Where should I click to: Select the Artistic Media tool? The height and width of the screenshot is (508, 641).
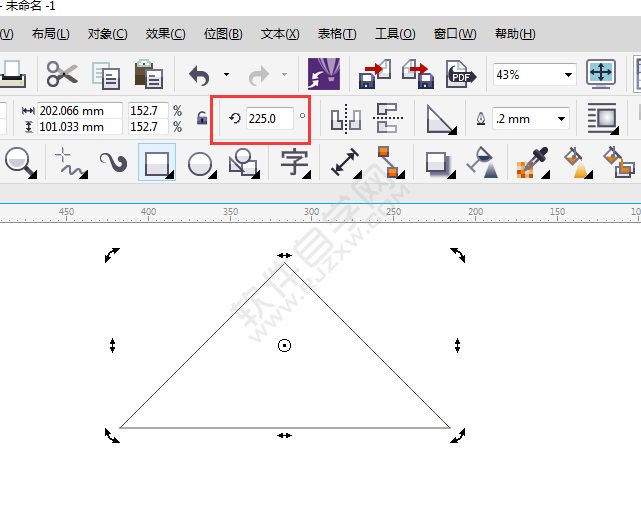[x=114, y=162]
